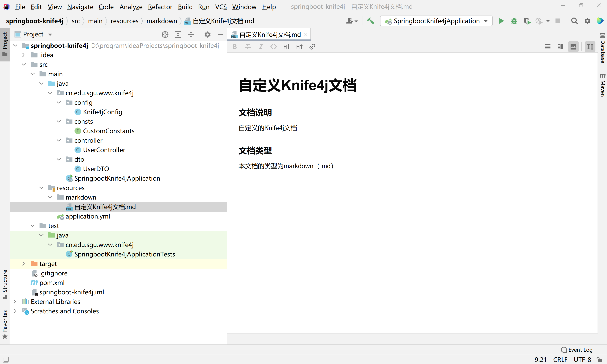Toggle italic formatting in markdown toolbar
Image resolution: width=607 pixels, height=364 pixels.
point(261,47)
